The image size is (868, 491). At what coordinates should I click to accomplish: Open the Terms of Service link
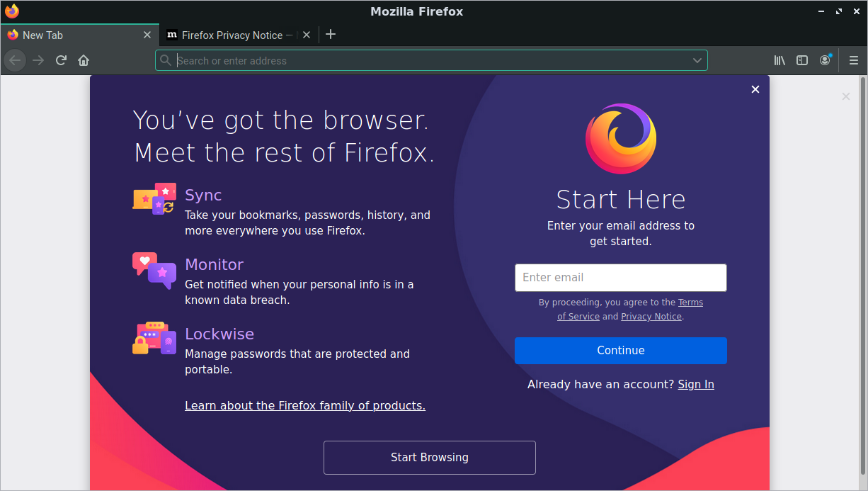coord(630,310)
